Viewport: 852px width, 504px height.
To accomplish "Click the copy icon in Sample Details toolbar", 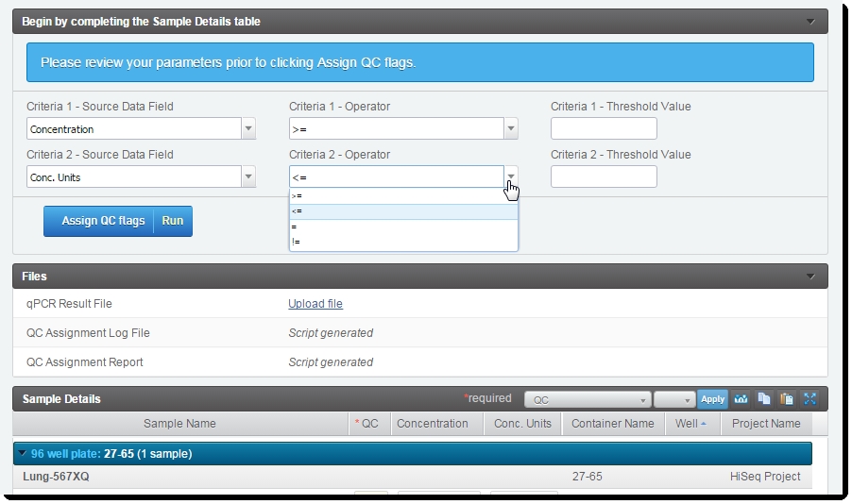I will coord(764,399).
